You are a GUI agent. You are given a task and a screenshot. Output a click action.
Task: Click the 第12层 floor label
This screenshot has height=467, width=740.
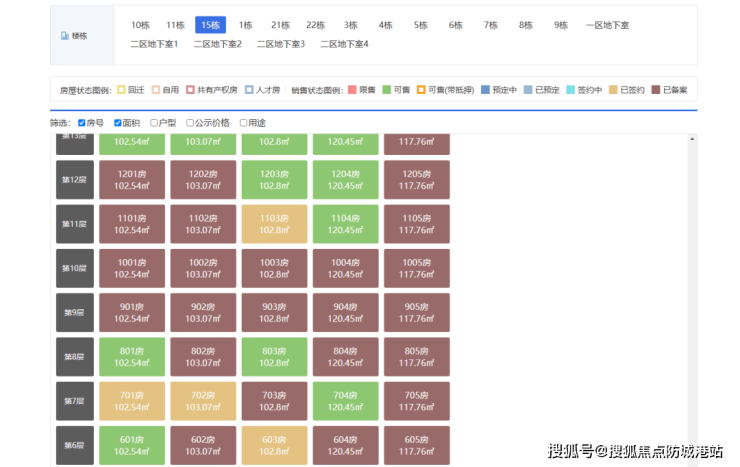(x=75, y=180)
